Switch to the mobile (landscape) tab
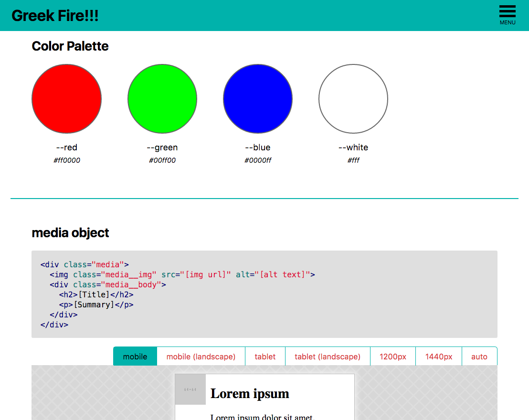Screen dimensions: 529x420 (x=201, y=356)
